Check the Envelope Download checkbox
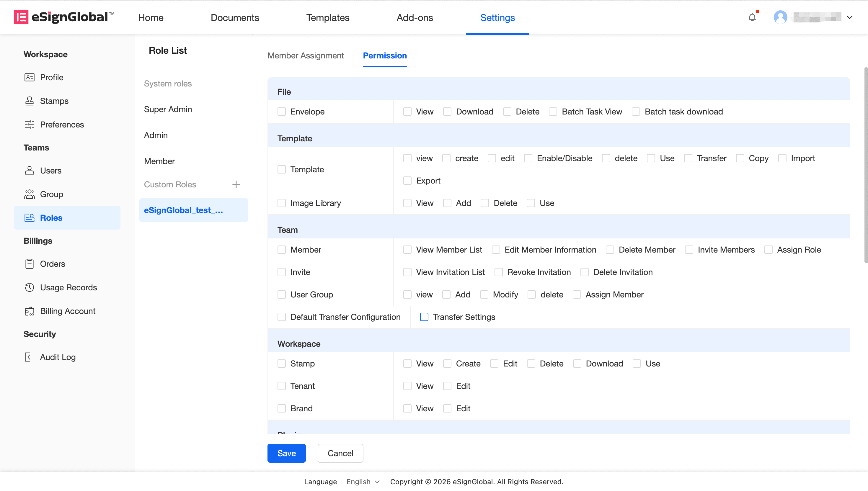This screenshot has height=491, width=868. [447, 112]
